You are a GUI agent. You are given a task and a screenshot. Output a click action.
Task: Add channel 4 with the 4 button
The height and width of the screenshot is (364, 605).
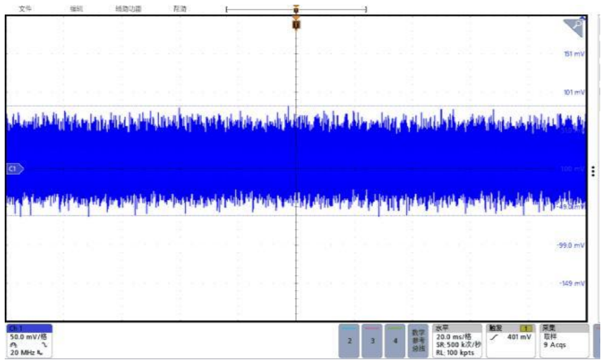tap(395, 341)
